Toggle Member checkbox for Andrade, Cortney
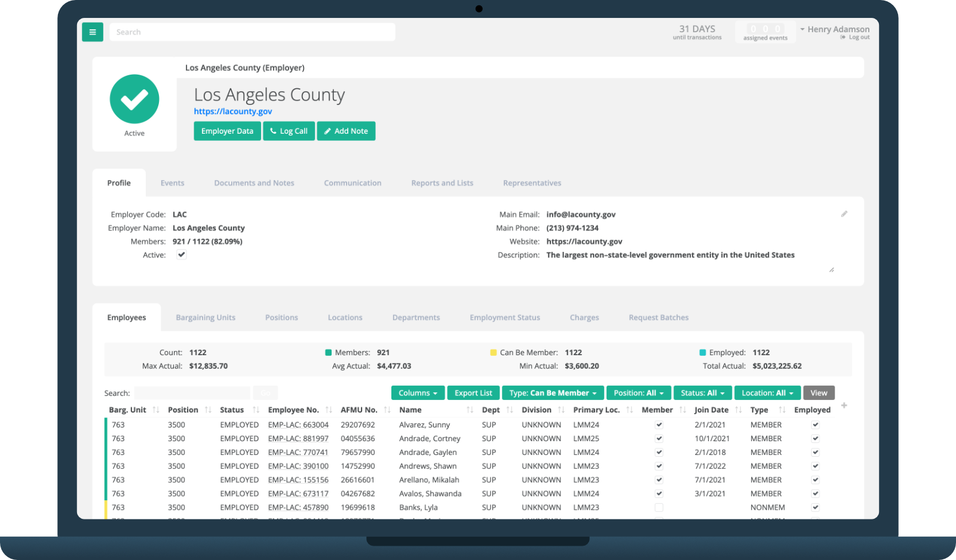This screenshot has height=560, width=956. [x=659, y=439]
